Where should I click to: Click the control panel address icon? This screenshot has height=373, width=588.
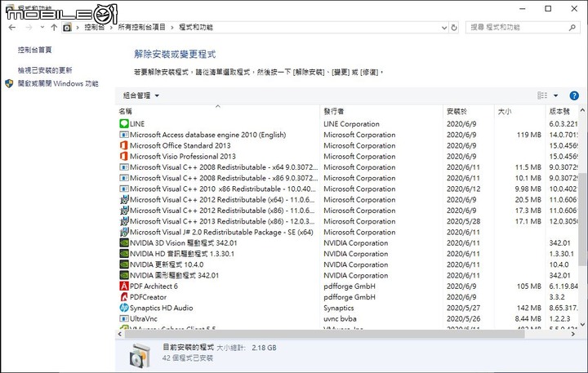[x=67, y=28]
